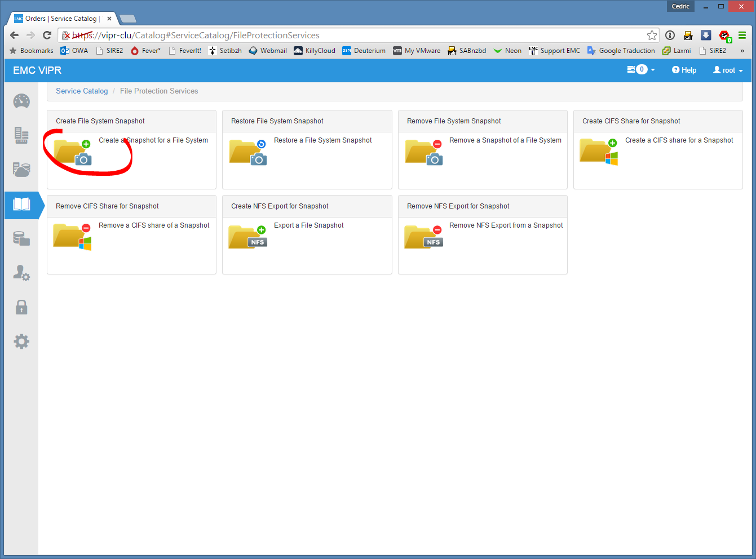The width and height of the screenshot is (756, 559).
Task: Select the Remove NFS Export for Snapshot title
Action: coord(458,206)
